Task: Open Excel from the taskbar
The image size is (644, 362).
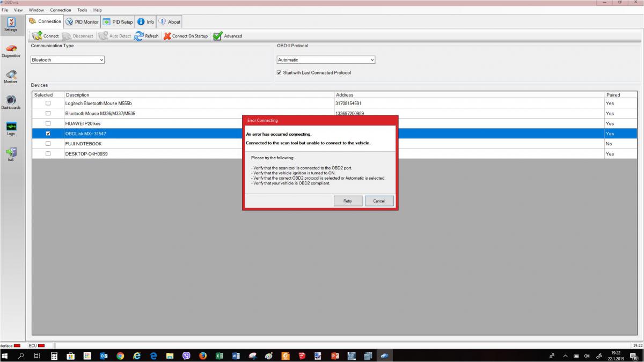Action: (x=219, y=356)
